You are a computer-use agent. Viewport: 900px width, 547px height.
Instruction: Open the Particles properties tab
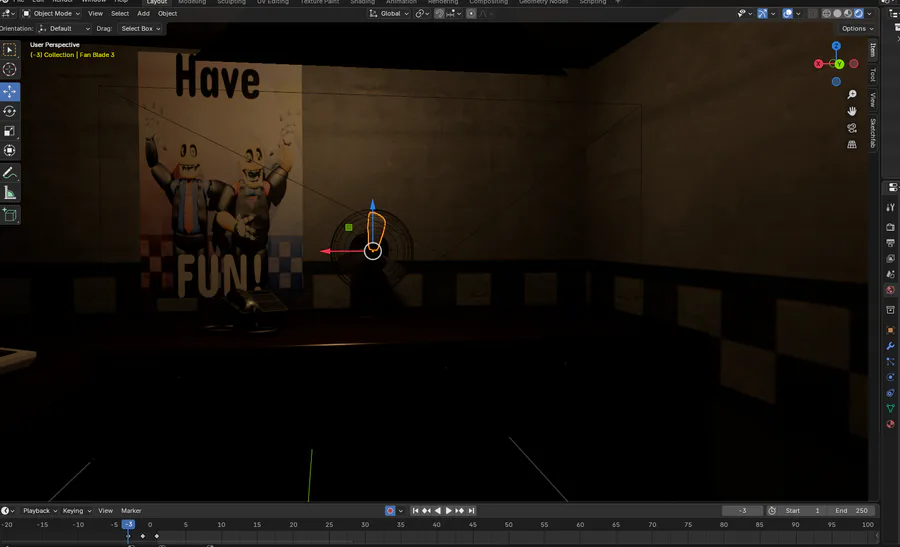pyautogui.click(x=890, y=362)
